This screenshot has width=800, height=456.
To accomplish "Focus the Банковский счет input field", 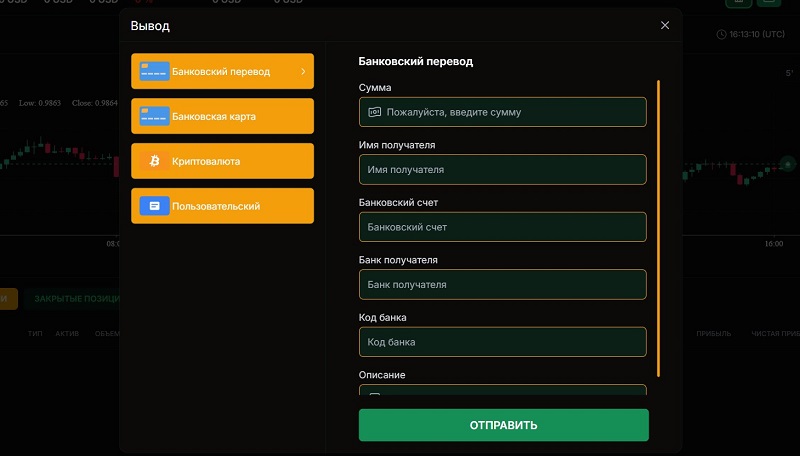I will [503, 227].
